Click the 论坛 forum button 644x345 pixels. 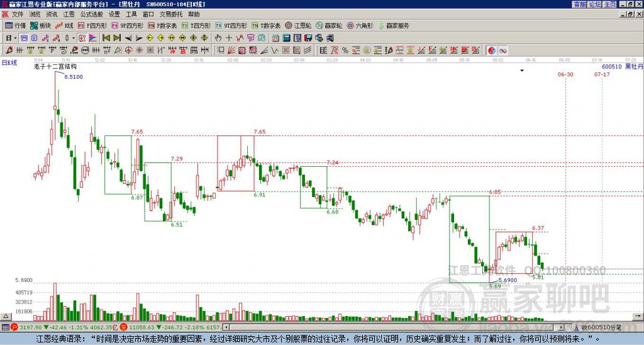594,4
